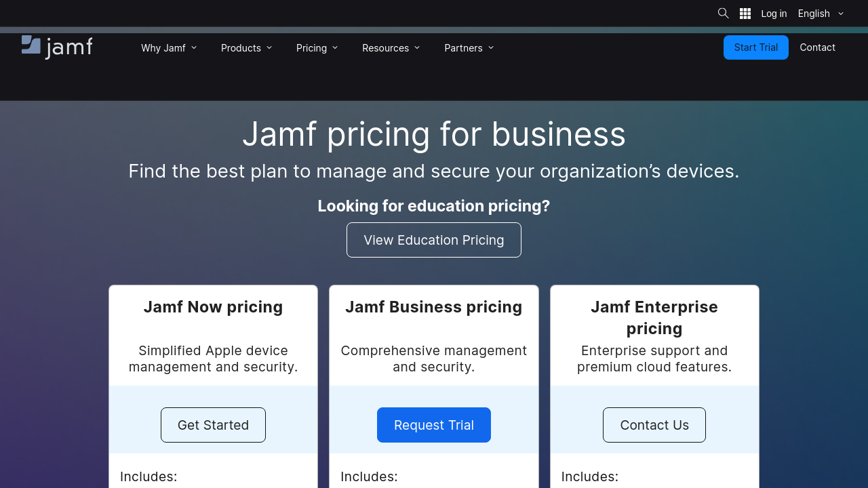Click the Jamf logo
Viewport: 868px width, 488px height.
pyautogui.click(x=57, y=47)
